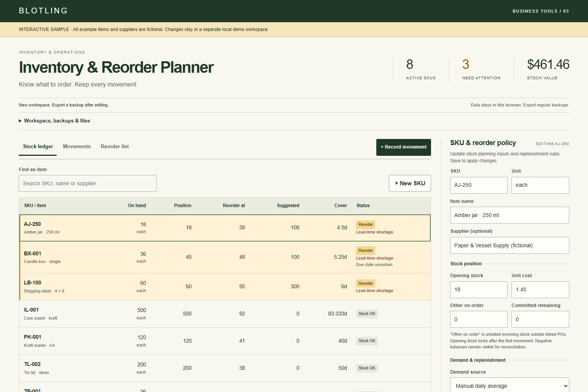Click the Active SKUs count 8
Screen dimensions: 588x392
point(410,64)
